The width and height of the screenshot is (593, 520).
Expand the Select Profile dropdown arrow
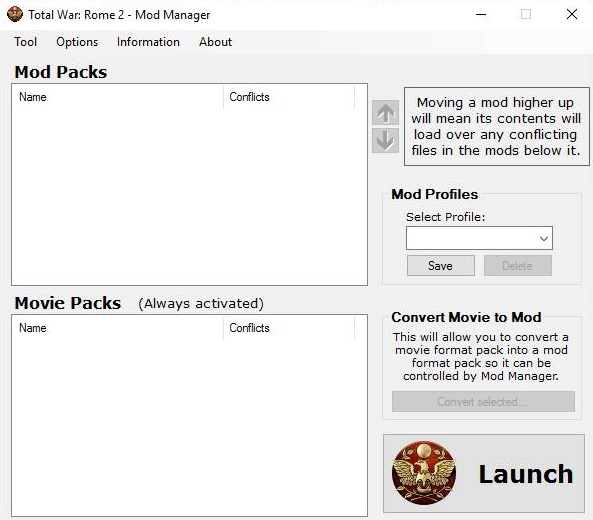pyautogui.click(x=544, y=238)
